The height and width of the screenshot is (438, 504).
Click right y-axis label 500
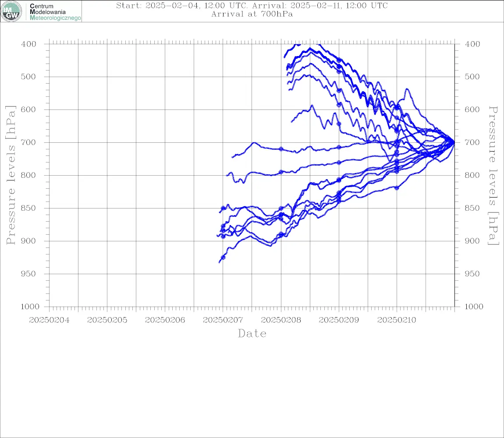click(472, 77)
